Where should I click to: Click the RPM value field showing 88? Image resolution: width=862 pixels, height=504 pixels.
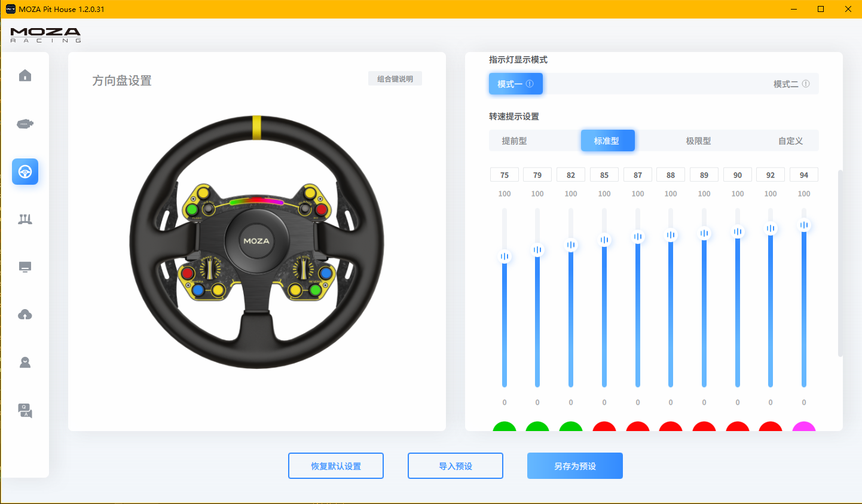[x=671, y=175]
